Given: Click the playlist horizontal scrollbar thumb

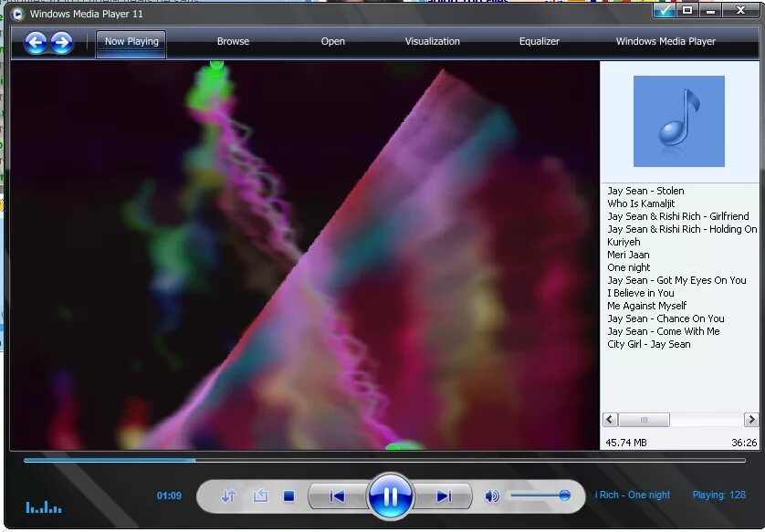Looking at the screenshot, I should click(x=644, y=420).
